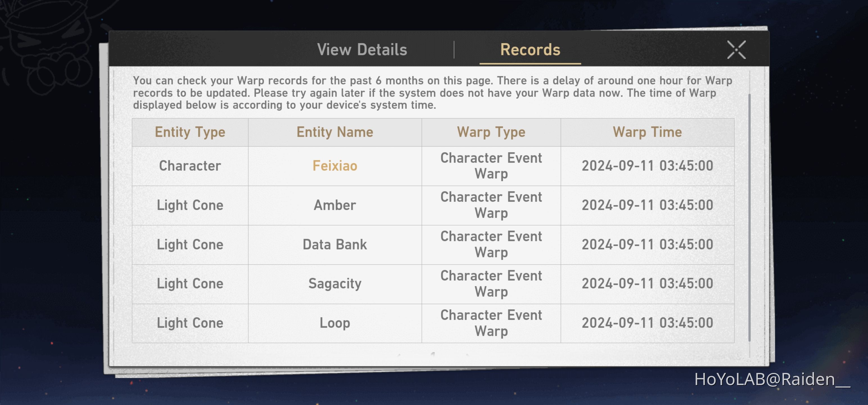This screenshot has width=868, height=405.
Task: Click the Entity Type column header
Action: (190, 132)
